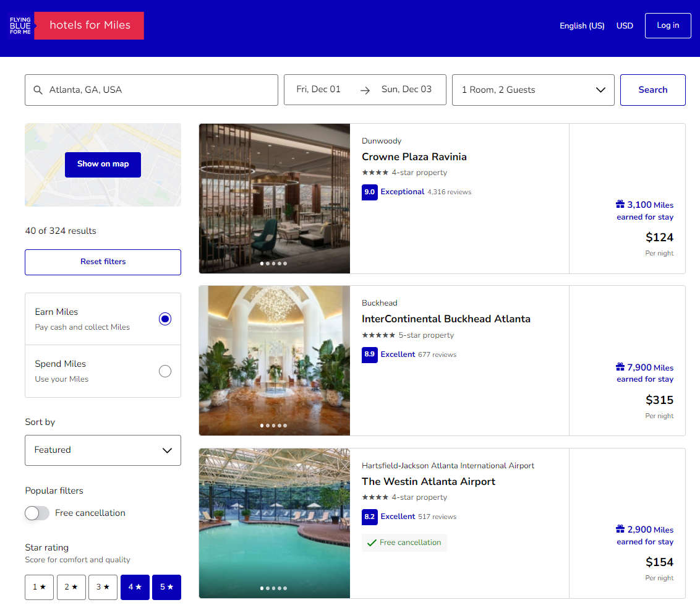
Task: Deselect the 4 star rating filter
Action: tap(135, 587)
